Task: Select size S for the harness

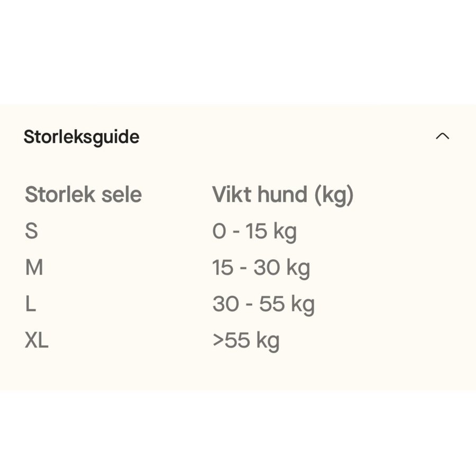Action: 32,231
